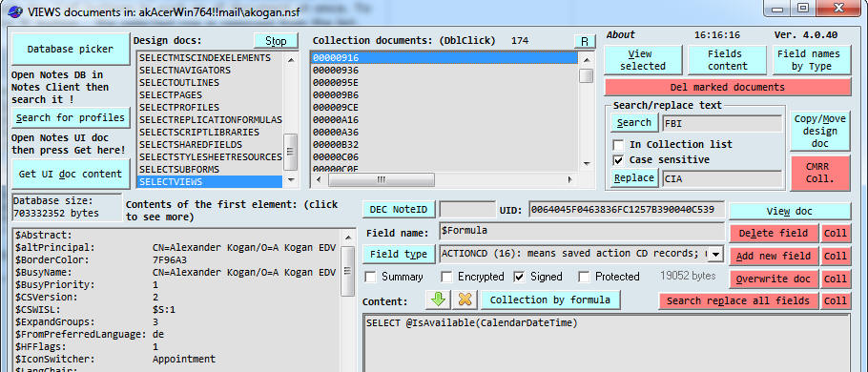Screen dimensions: 868x372
Task: Click the UID input field
Action: (626, 210)
